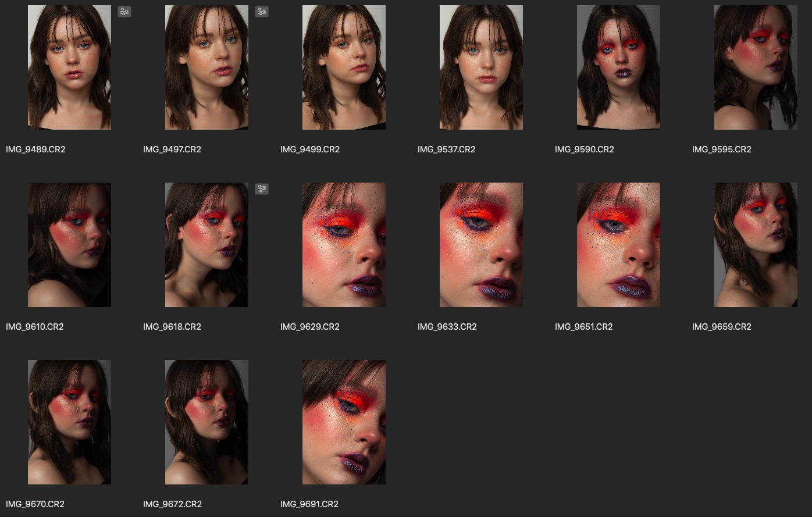Highlight the IMG_9618.CR2 photo thumbnail

pos(206,245)
